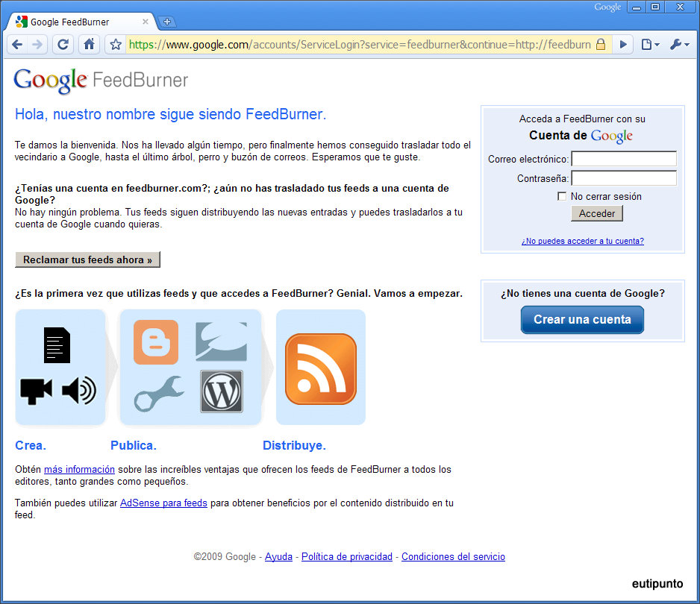Open the ¿No puedes acceder a tu cuenta? link
700x604 pixels.
(x=583, y=241)
